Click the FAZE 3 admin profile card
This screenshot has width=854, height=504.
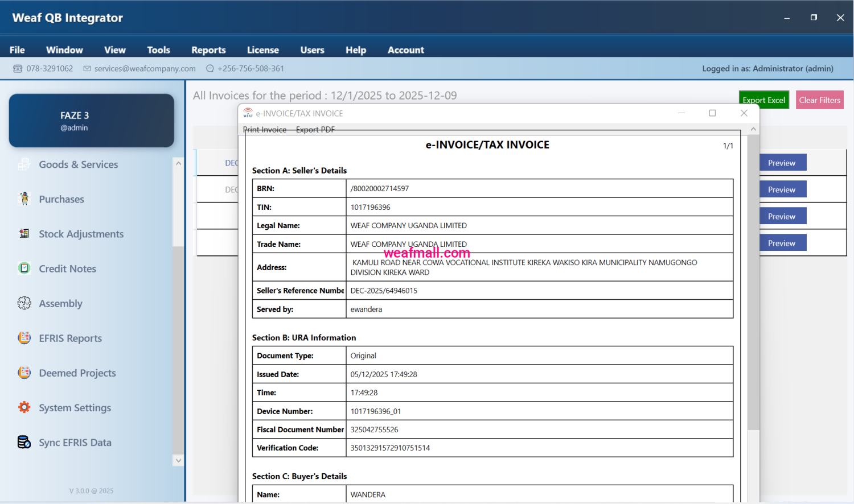92,121
